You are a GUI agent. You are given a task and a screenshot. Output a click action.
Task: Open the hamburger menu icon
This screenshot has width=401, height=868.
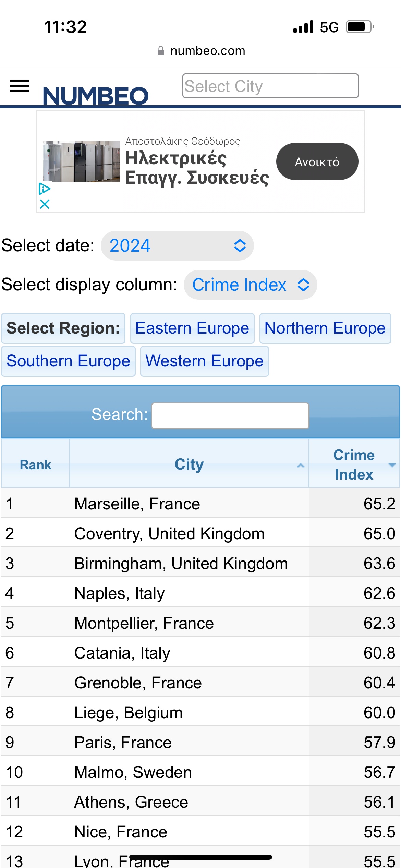pos(20,86)
